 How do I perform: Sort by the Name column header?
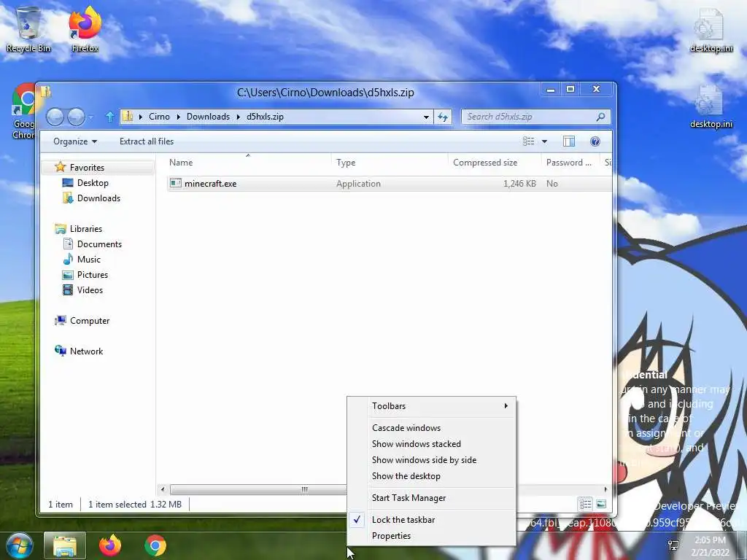248,163
